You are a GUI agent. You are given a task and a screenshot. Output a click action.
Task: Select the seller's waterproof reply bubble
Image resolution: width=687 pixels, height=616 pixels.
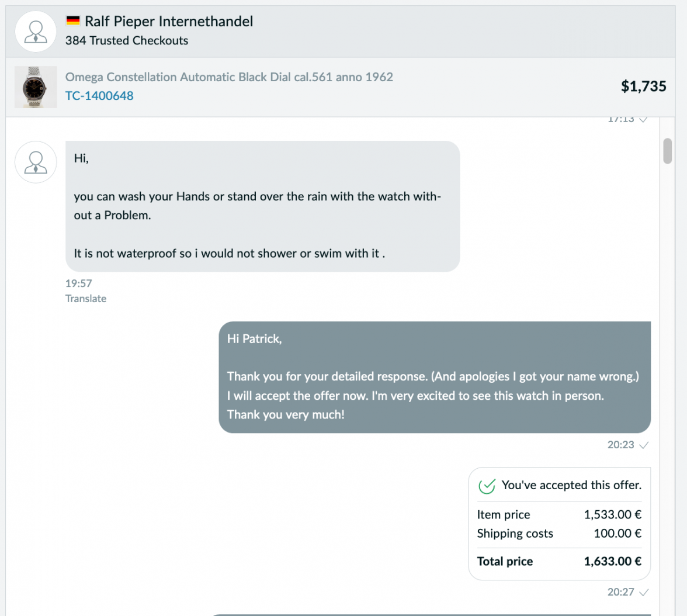tap(262, 206)
